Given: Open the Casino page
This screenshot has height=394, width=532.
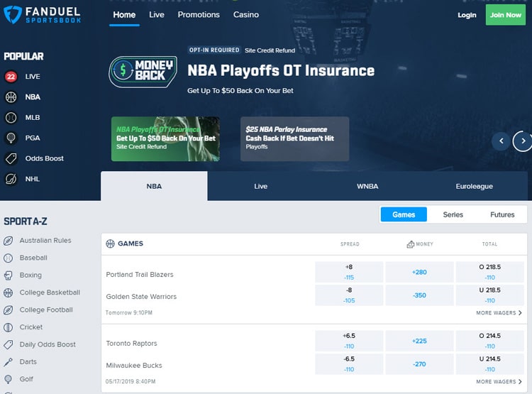Looking at the screenshot, I should coord(245,15).
